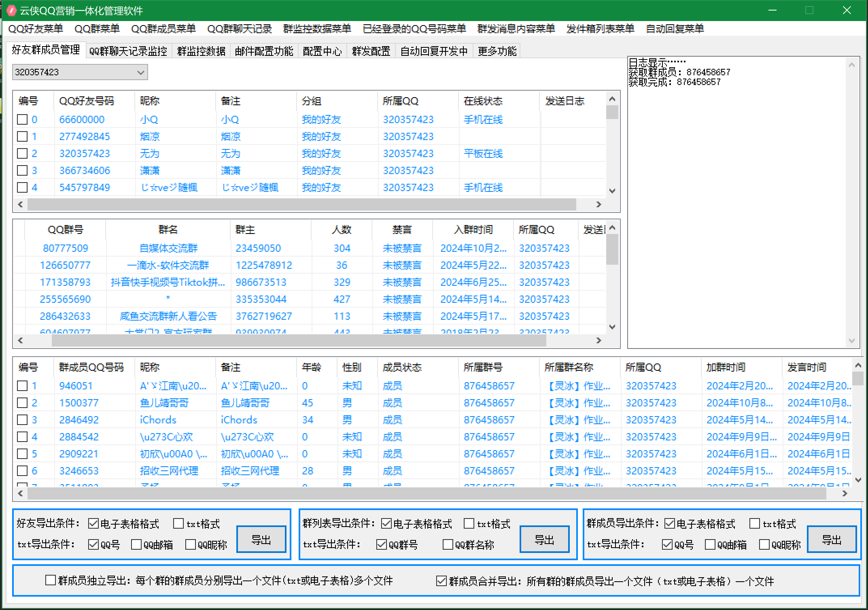This screenshot has width=868, height=610.
Task: Click member table right scroll arrow
Action: (845, 494)
